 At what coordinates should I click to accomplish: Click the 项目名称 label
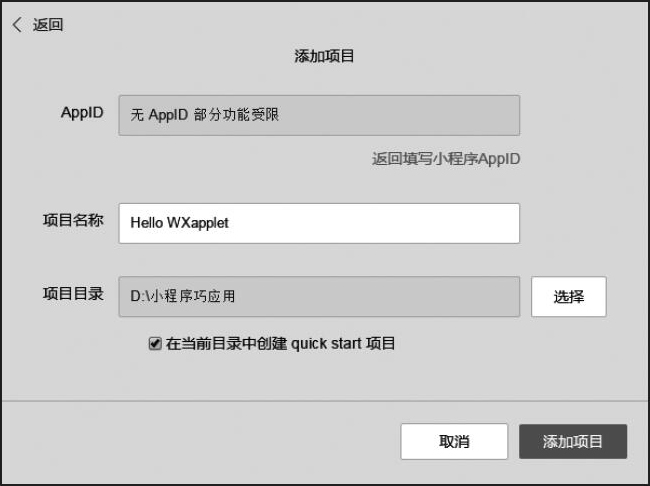point(73,221)
